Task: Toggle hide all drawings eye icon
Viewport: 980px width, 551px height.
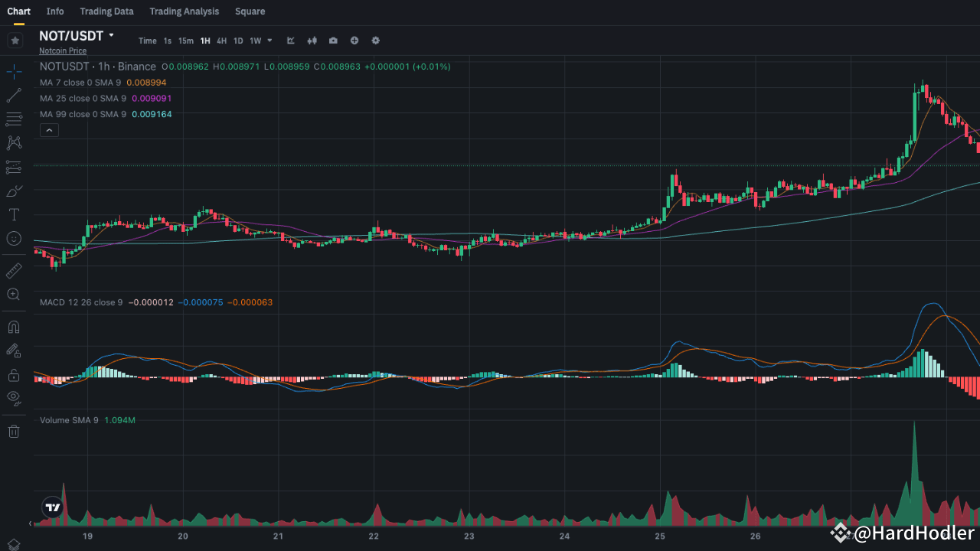Action: point(14,397)
